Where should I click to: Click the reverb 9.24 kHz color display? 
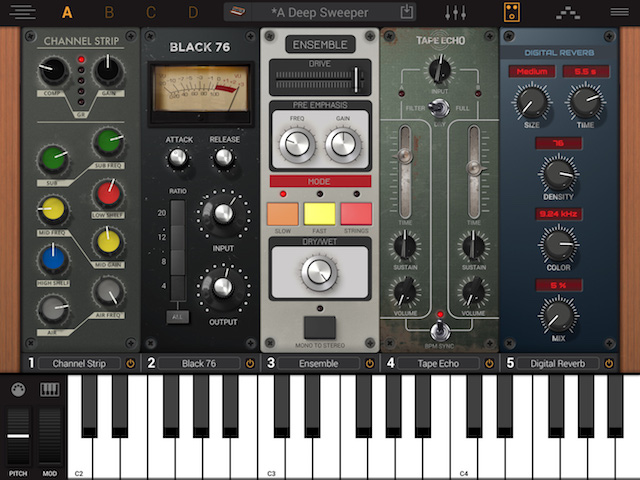[x=558, y=214]
